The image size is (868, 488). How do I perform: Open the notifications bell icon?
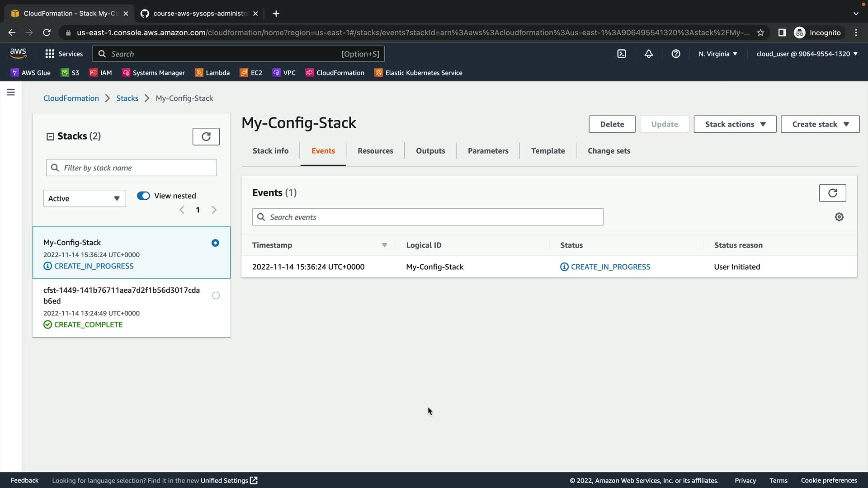(649, 54)
